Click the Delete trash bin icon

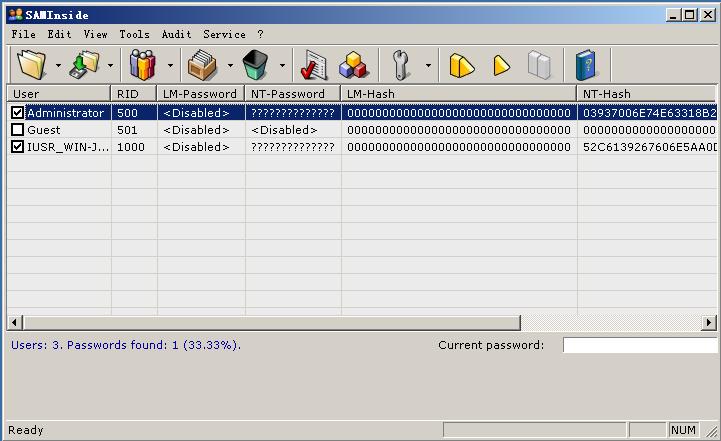pyautogui.click(x=255, y=65)
